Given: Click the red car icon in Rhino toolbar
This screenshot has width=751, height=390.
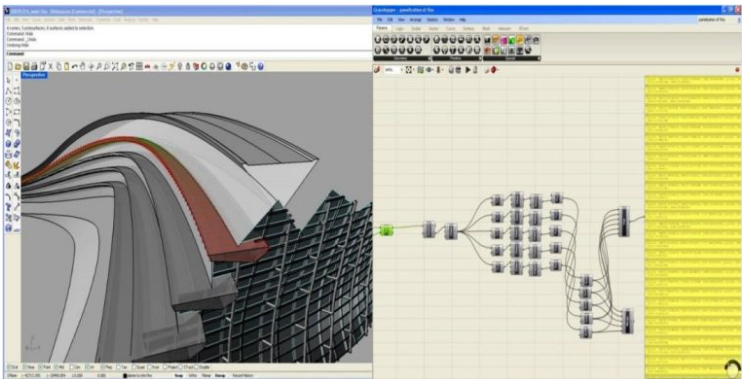Looking at the screenshot, I should coord(148,66).
